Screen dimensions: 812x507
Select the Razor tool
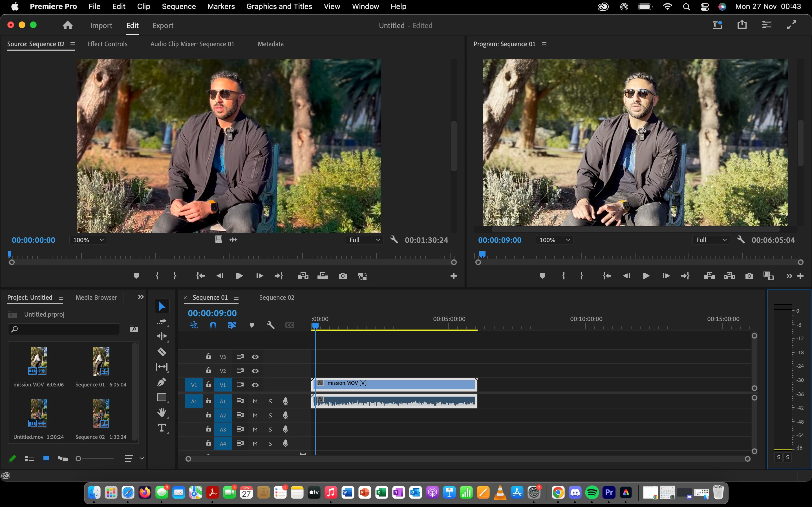pyautogui.click(x=161, y=352)
